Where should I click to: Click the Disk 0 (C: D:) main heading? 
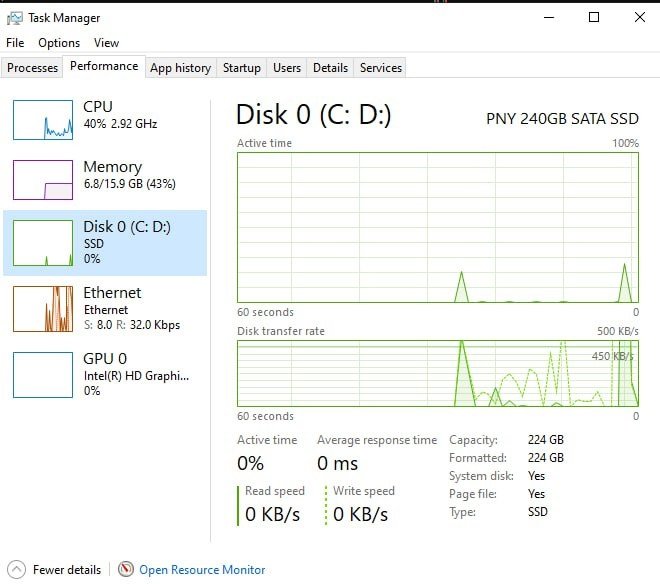point(314,115)
